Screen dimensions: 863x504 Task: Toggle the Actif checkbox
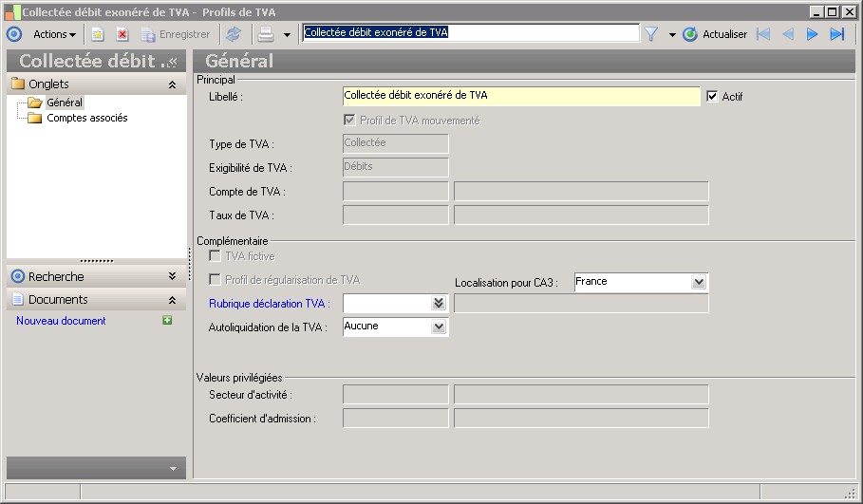(712, 96)
